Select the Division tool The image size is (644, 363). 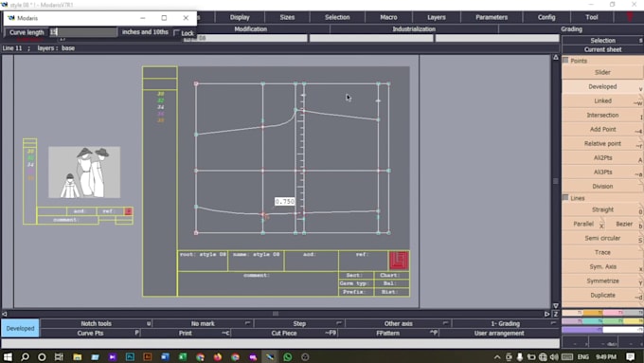pyautogui.click(x=602, y=186)
